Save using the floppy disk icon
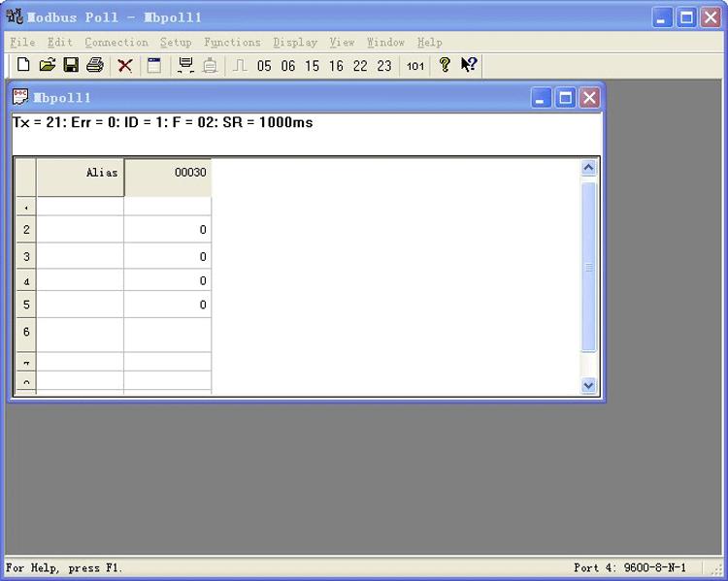Viewport: 728px width, 581px height. (x=71, y=65)
